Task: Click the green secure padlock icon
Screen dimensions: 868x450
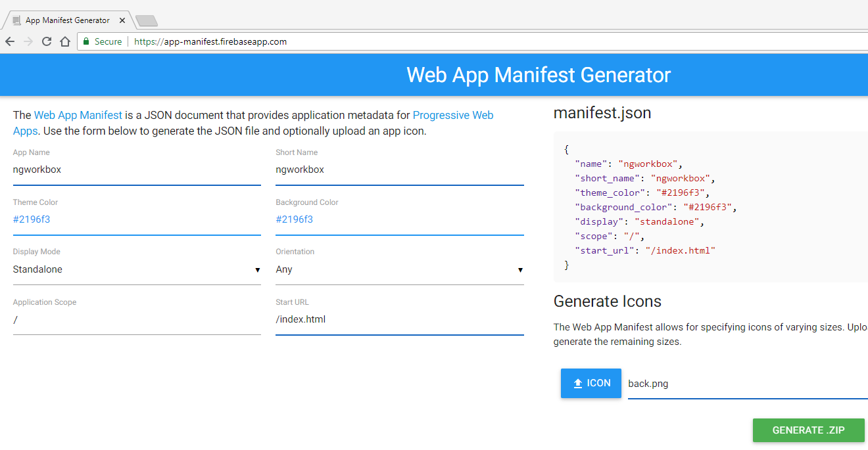Action: click(x=85, y=41)
